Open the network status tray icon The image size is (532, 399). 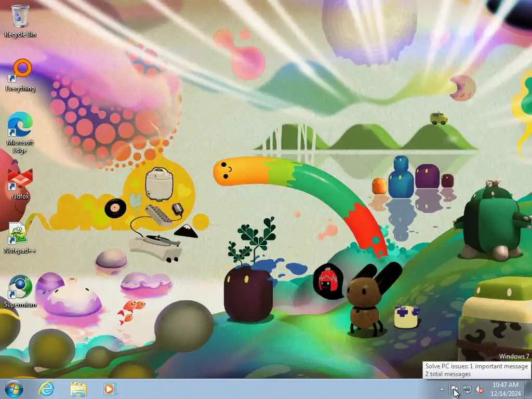click(467, 390)
